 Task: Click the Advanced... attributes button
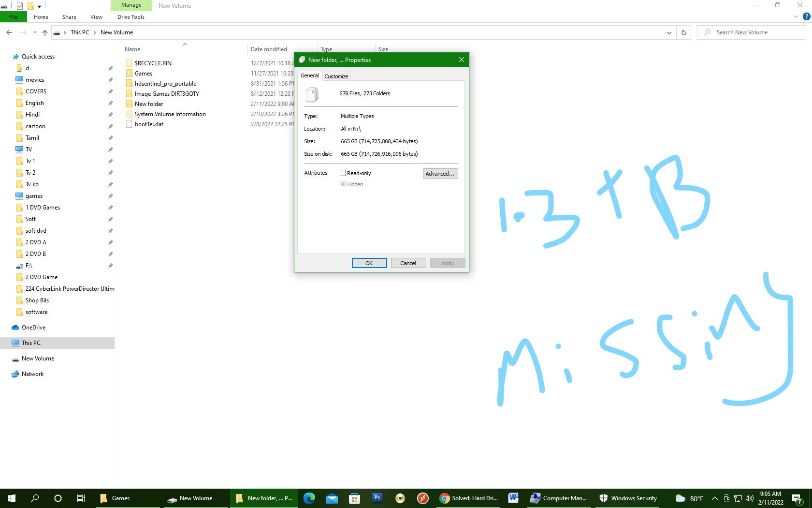pyautogui.click(x=440, y=174)
